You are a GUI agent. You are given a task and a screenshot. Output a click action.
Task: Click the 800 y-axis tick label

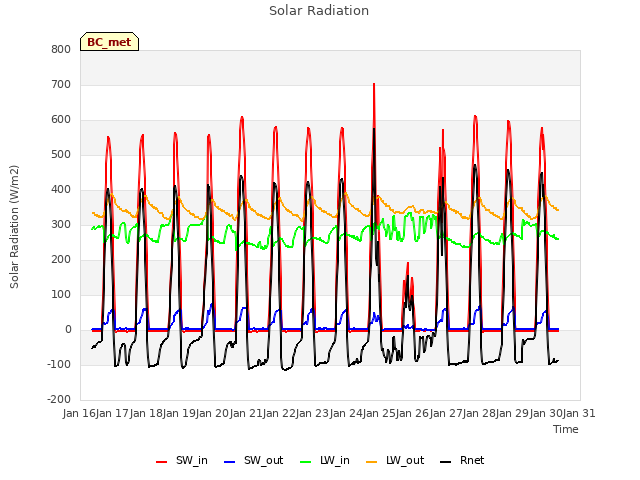(x=61, y=49)
